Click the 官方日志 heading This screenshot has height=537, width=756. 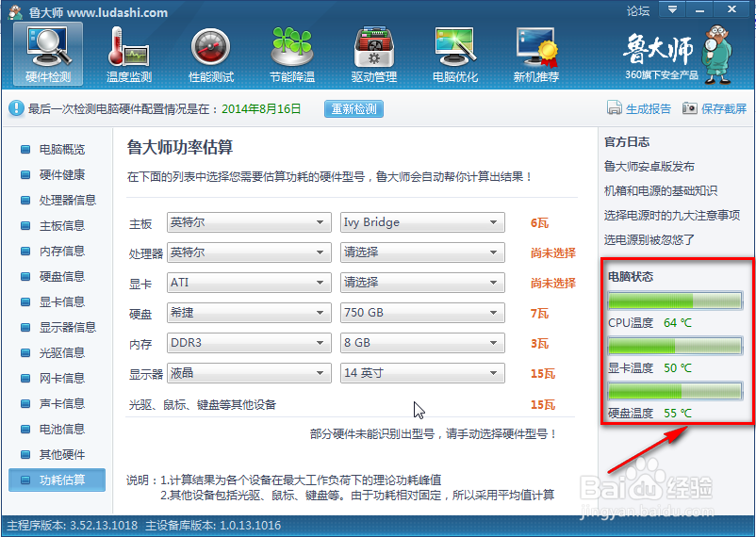click(x=627, y=141)
